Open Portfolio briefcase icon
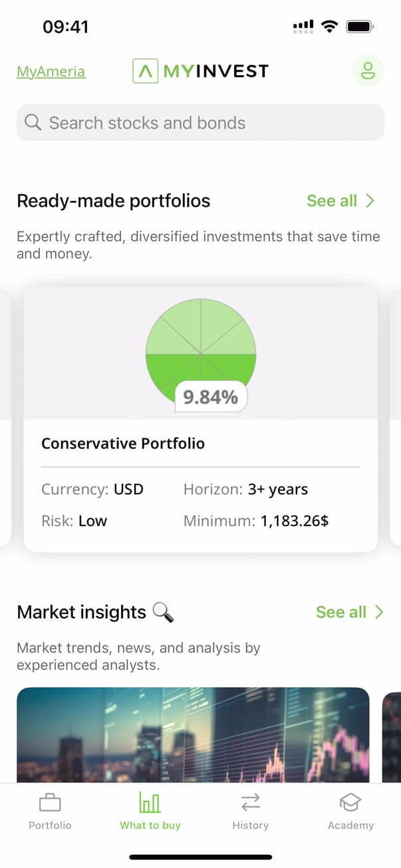The height and width of the screenshot is (868, 401). click(x=50, y=803)
